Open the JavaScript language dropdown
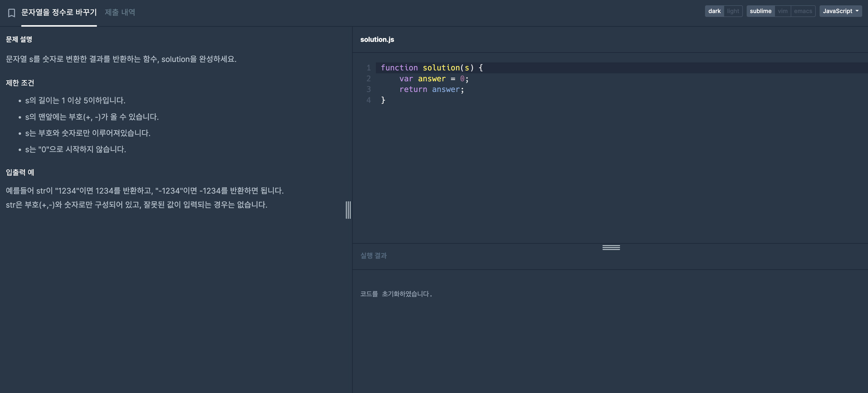This screenshot has height=393, width=868. 840,11
